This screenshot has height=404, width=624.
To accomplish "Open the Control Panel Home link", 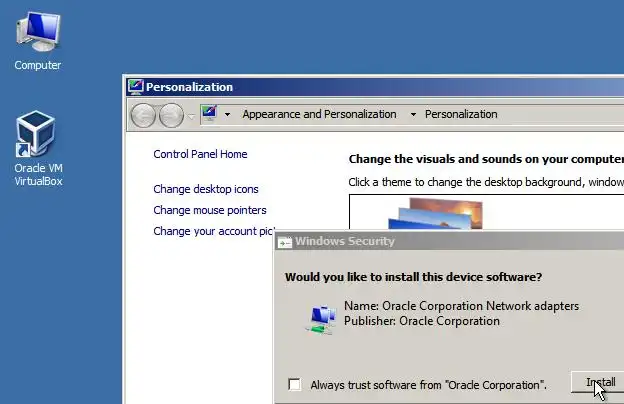I will pyautogui.click(x=200, y=154).
